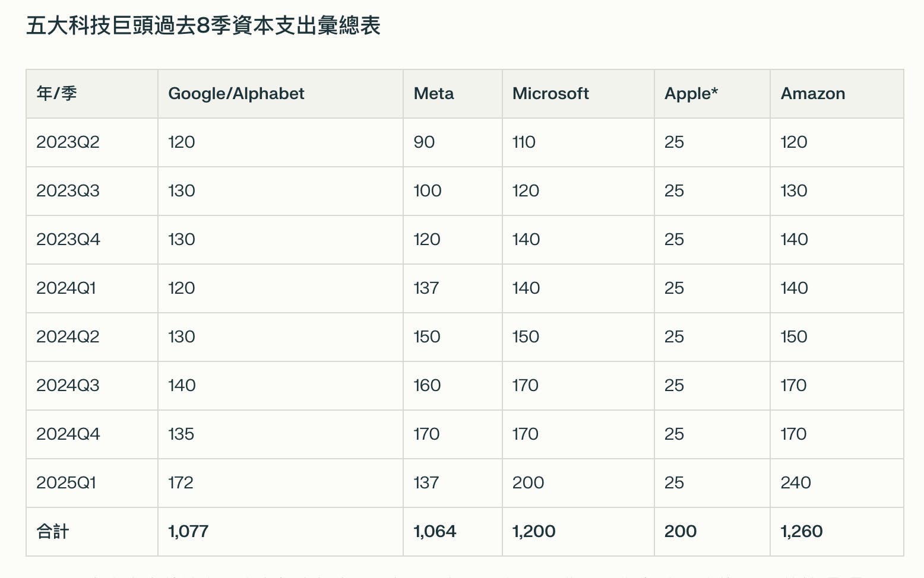The width and height of the screenshot is (924, 578).
Task: Click the 2024Q1 row label
Action: tap(66, 288)
